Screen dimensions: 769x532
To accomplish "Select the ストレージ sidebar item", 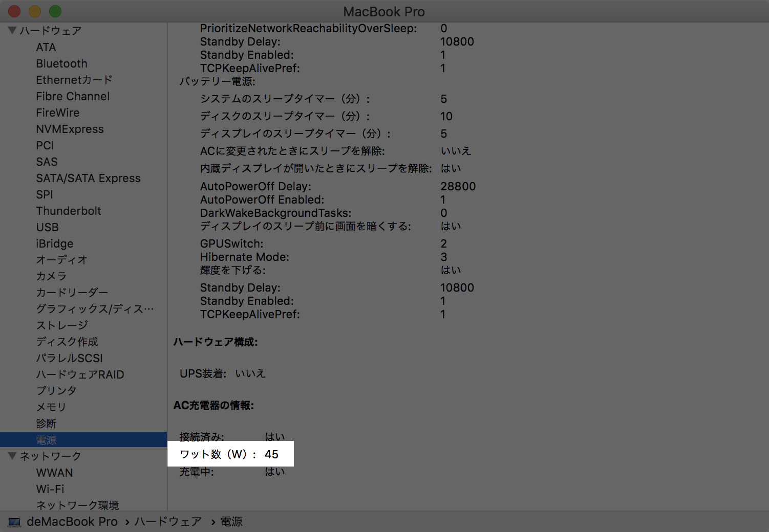I will [62, 325].
